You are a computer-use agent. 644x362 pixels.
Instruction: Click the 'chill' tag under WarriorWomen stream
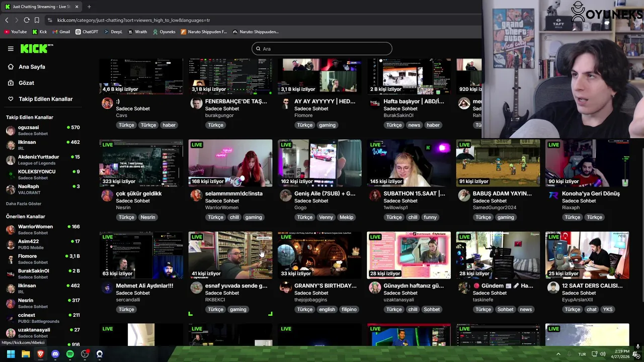[x=234, y=217]
